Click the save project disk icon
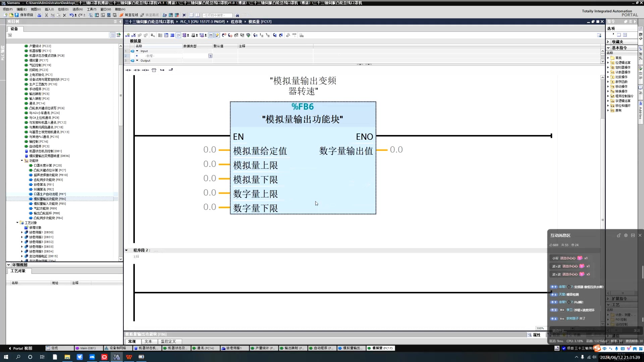The image size is (644, 362). 16,15
